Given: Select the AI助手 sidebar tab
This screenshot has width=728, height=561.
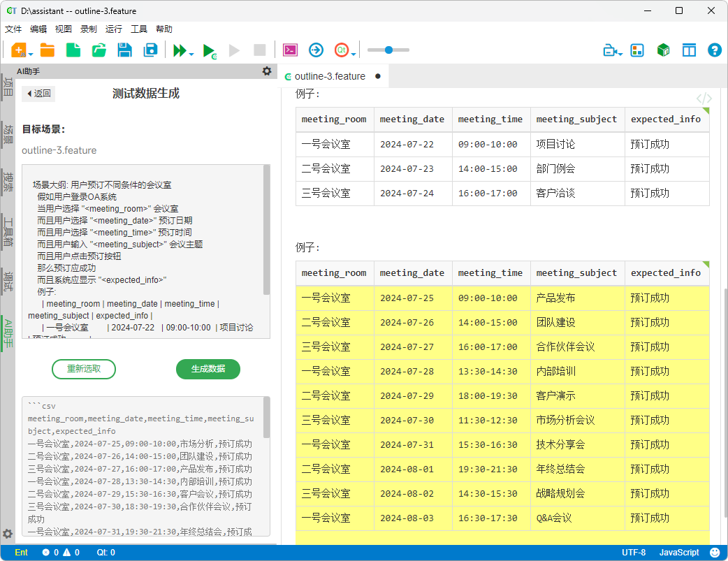Looking at the screenshot, I should point(8,333).
